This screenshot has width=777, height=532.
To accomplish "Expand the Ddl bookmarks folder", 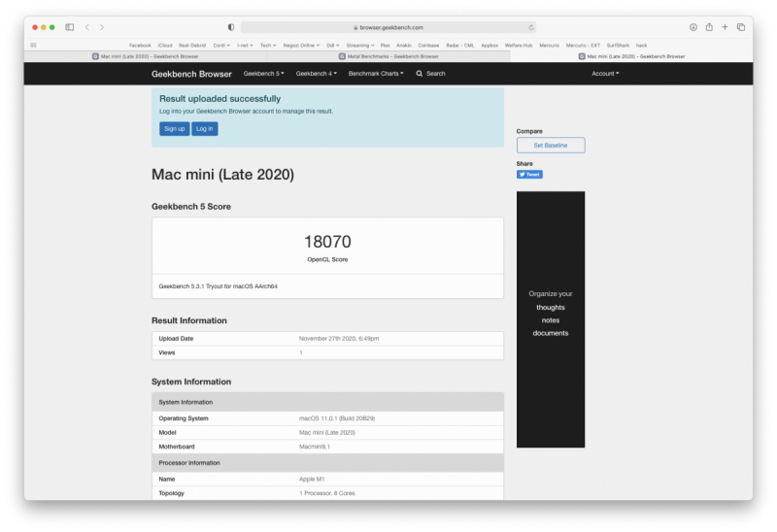I will pos(332,45).
